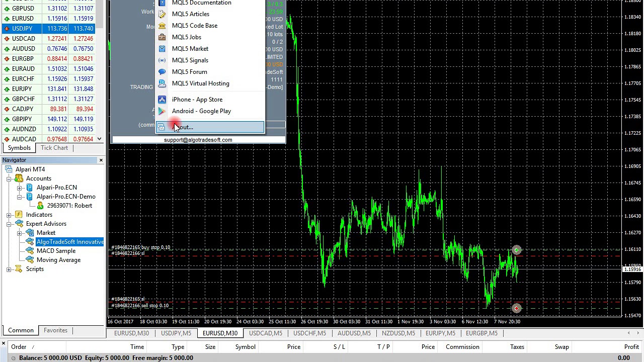This screenshot has height=362, width=644.
Task: Expand the Indicators tree node
Action: 9,215
